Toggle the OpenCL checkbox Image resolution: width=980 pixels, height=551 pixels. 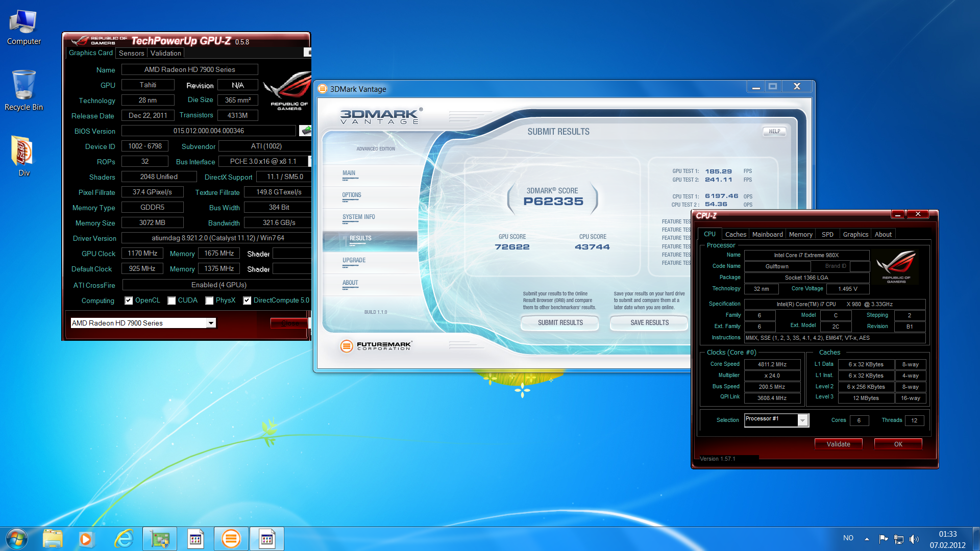(x=129, y=300)
